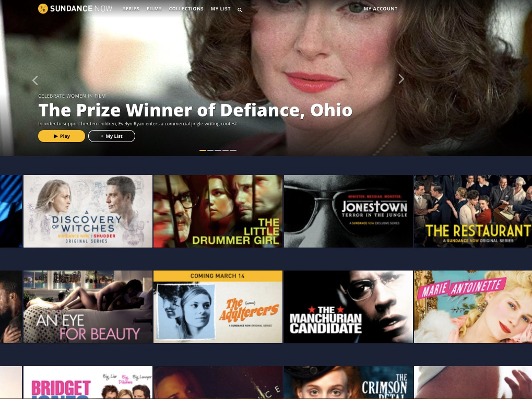The width and height of the screenshot is (532, 399).
Task: Open Jonestown Terror in the Jungle
Action: pos(348,211)
